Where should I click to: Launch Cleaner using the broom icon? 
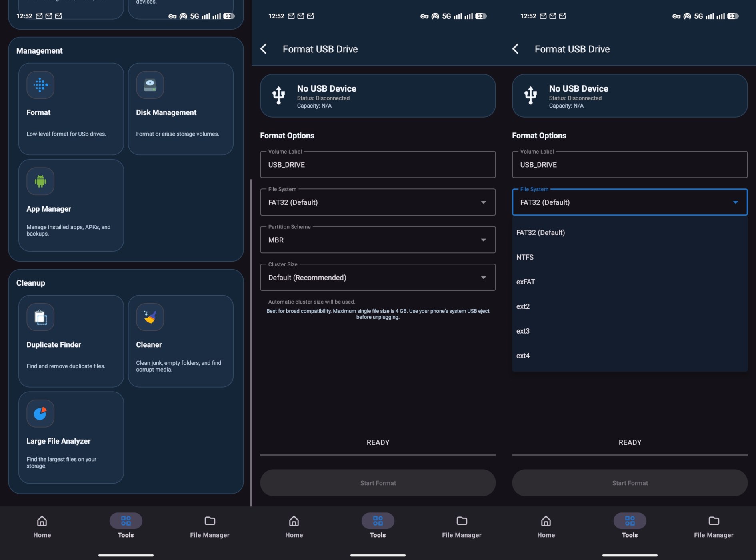(150, 317)
